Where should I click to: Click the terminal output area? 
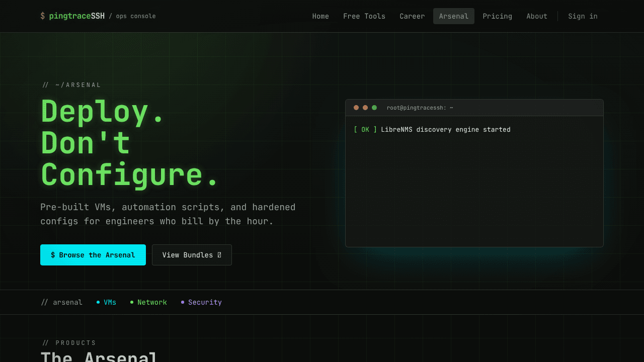[x=474, y=182]
